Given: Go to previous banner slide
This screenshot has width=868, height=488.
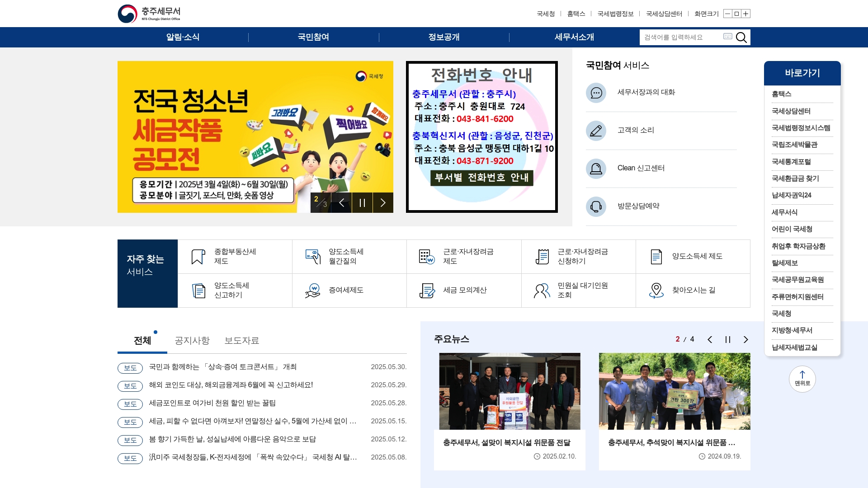Looking at the screenshot, I should click(x=342, y=203).
